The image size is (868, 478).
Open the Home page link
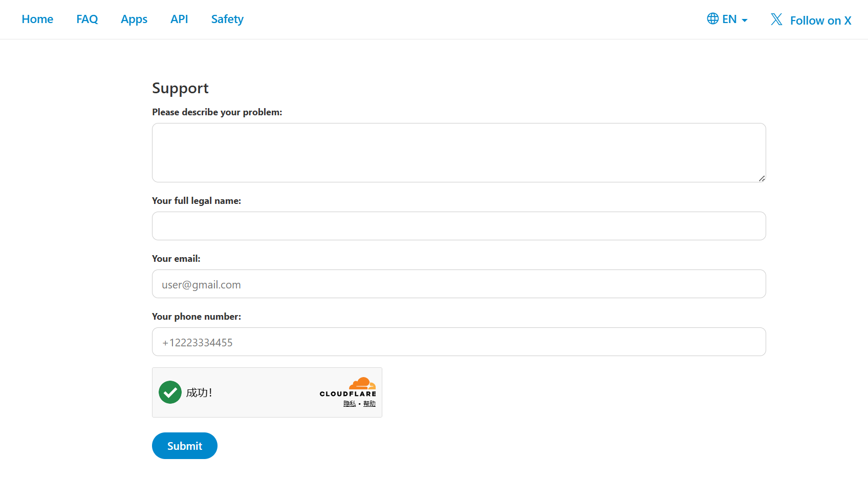[37, 19]
